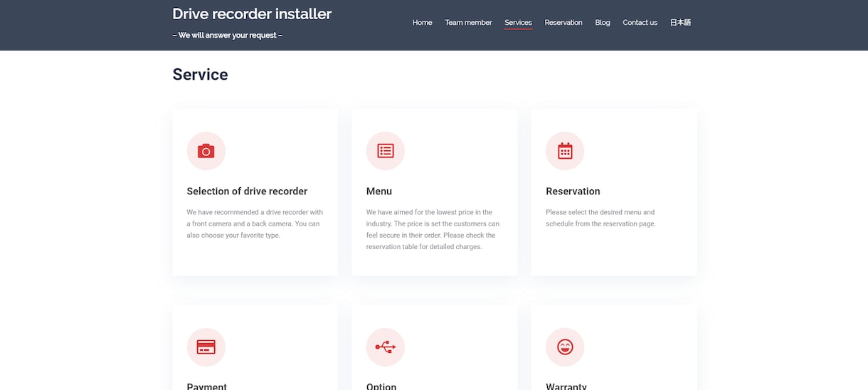Image resolution: width=868 pixels, height=390 pixels.
Task: Open the Home menu item
Action: pos(422,23)
